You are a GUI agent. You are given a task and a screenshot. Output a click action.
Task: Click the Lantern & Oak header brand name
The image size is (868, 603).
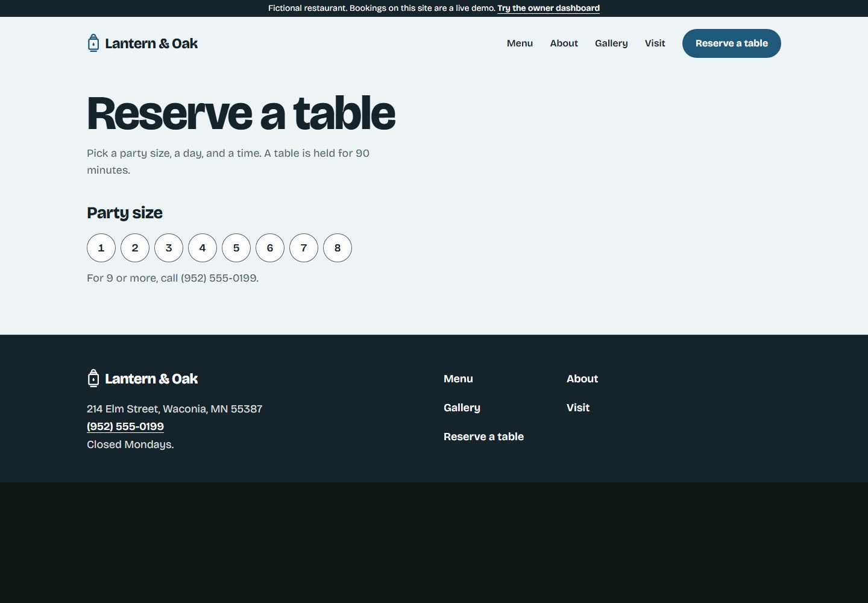pos(151,43)
